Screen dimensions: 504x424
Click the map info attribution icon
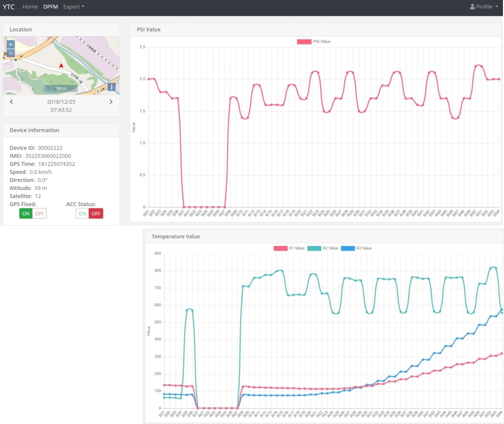(x=111, y=87)
